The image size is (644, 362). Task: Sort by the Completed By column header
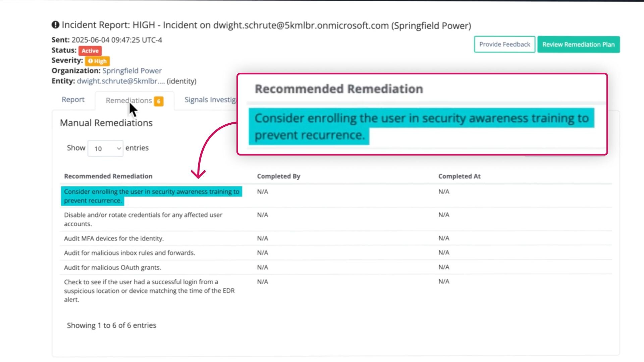click(278, 176)
